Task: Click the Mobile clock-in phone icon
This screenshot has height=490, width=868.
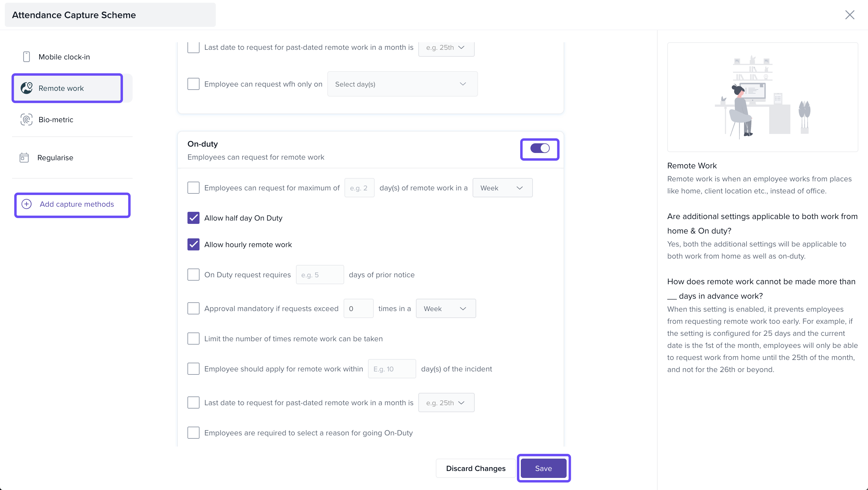Action: [x=26, y=57]
